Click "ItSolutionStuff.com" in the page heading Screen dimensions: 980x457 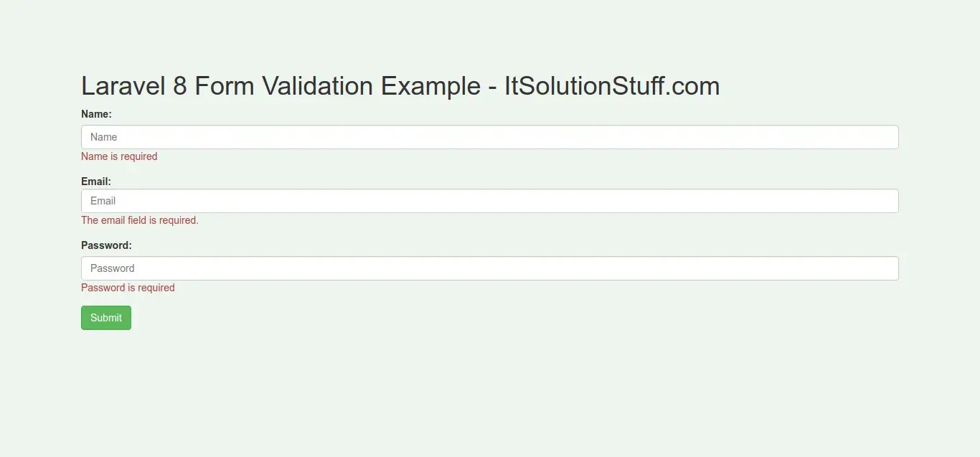[612, 86]
